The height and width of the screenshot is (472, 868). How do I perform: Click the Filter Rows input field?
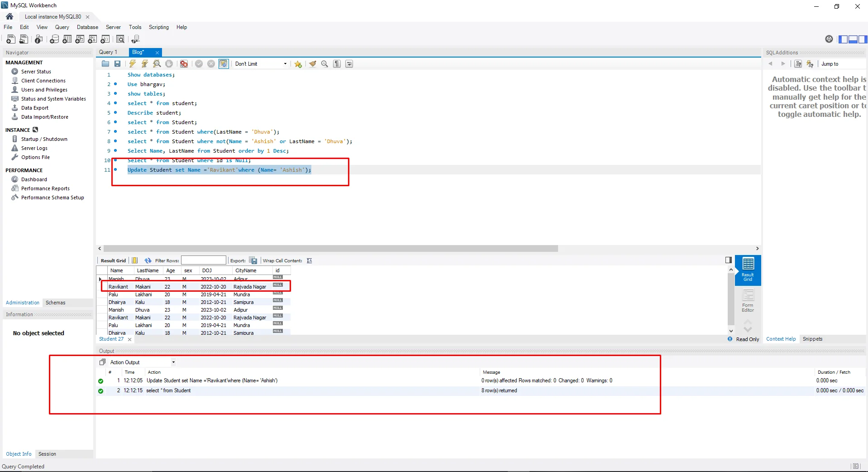tap(204, 260)
